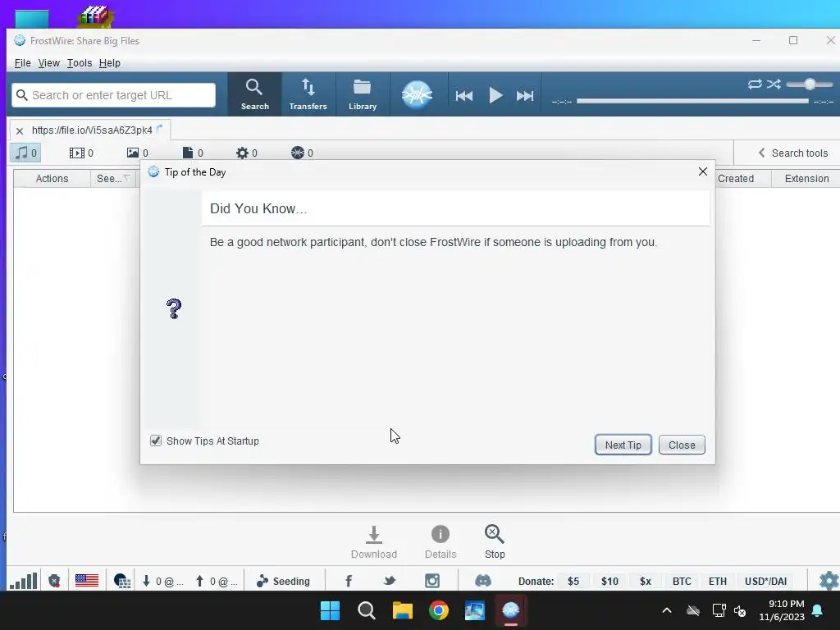Open Windows taskbar search
840x630 pixels.
367,610
